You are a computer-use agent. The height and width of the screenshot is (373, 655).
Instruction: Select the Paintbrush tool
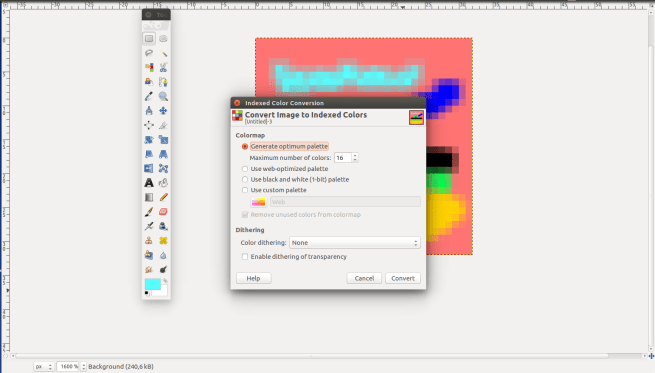(149, 212)
